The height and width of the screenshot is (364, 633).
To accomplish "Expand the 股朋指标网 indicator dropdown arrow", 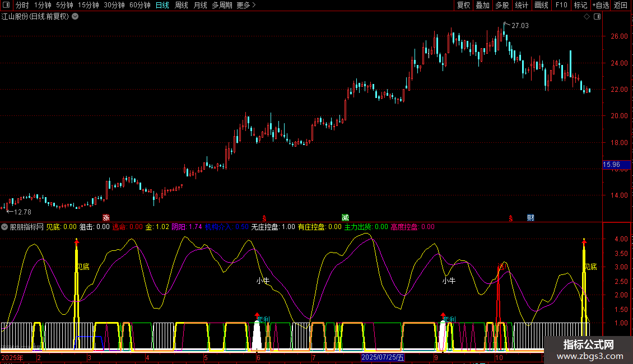I will click(5, 227).
